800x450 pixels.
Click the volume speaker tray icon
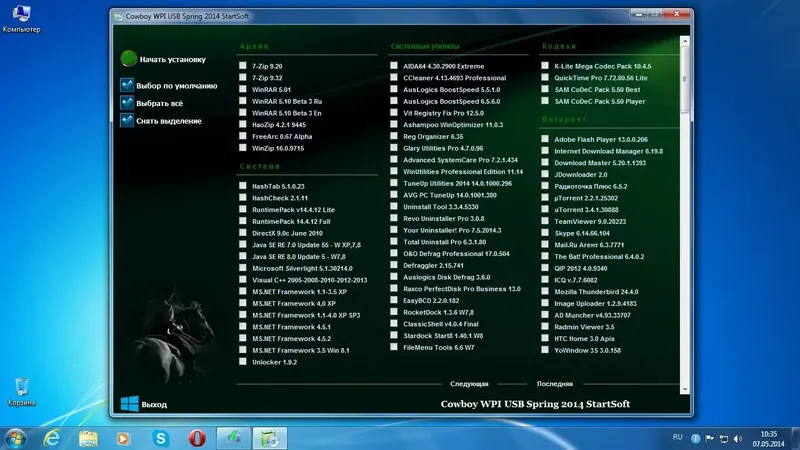click(x=737, y=438)
